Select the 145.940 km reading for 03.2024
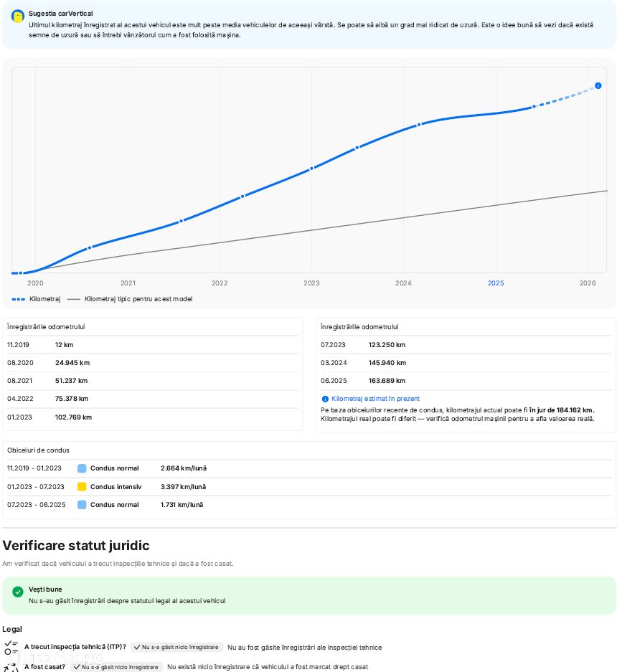The width and height of the screenshot is (617, 672). click(x=387, y=363)
